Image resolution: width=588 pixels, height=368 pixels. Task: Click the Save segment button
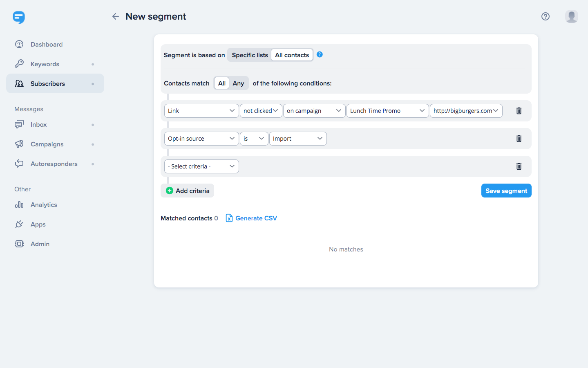506,191
